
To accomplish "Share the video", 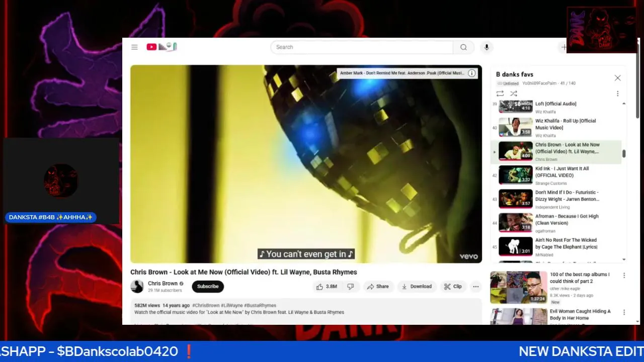I will pyautogui.click(x=378, y=287).
